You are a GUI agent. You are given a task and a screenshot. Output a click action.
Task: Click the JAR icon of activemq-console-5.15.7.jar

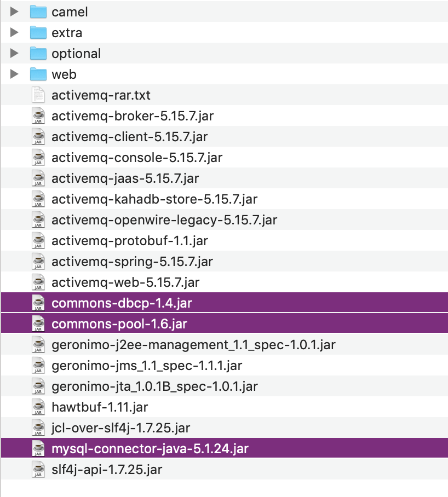tap(38, 157)
